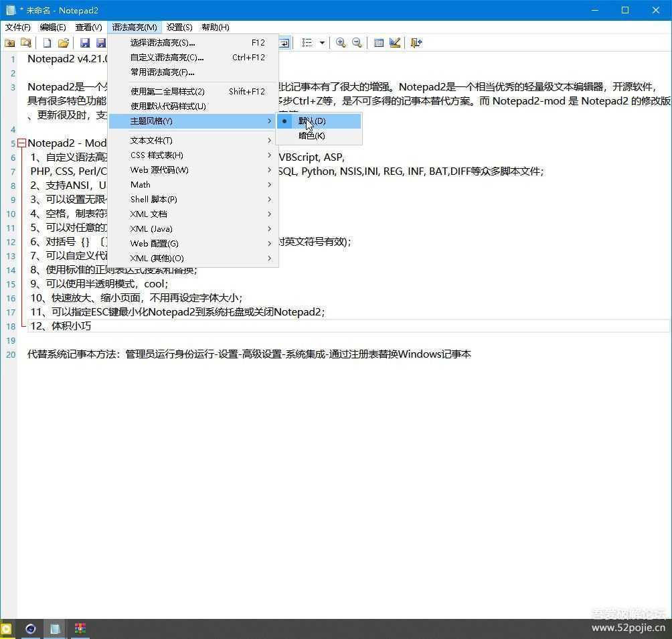672x639 pixels.
Task: Choose 选择语法高亮(S)... menu entry
Action: click(x=163, y=43)
